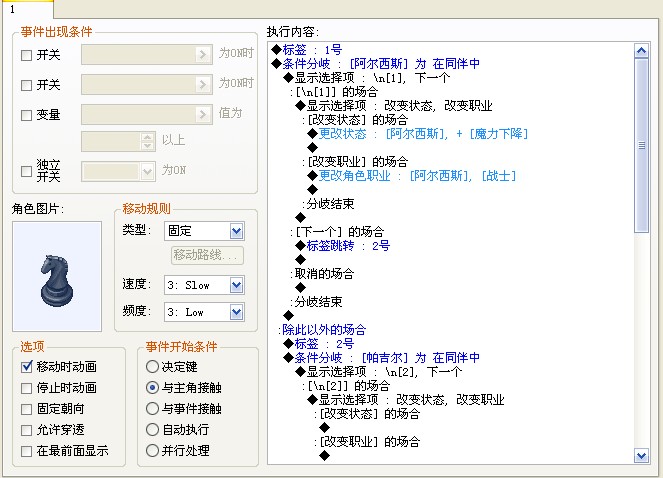The height and width of the screenshot is (478, 663).
Task: Check the 停止时动画 option
Action: click(x=27, y=388)
